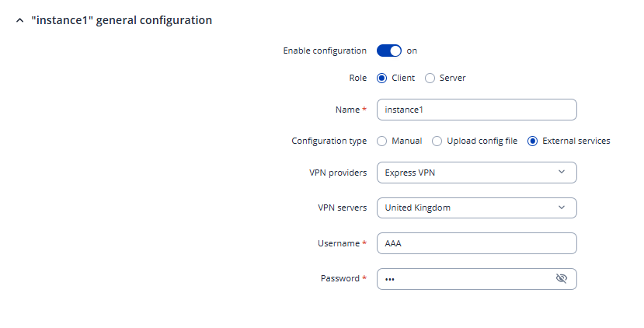644x328 pixels.
Task: Choose the Server role option
Action: (430, 78)
